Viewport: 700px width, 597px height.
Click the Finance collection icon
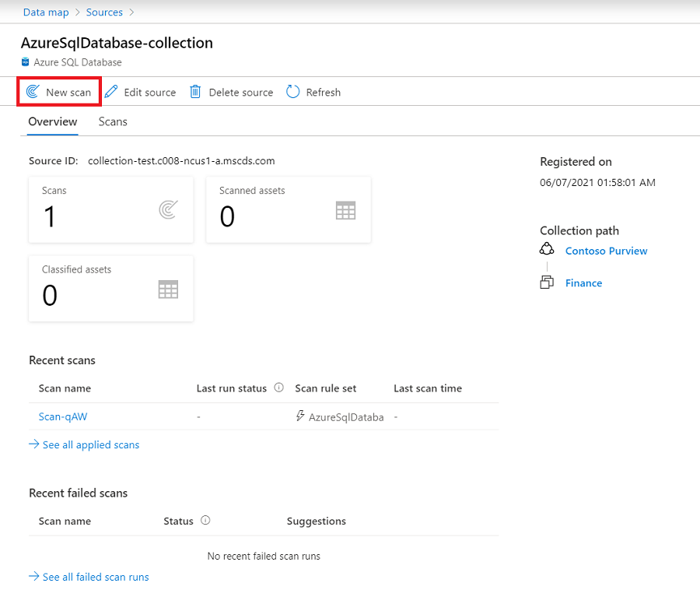tap(548, 283)
